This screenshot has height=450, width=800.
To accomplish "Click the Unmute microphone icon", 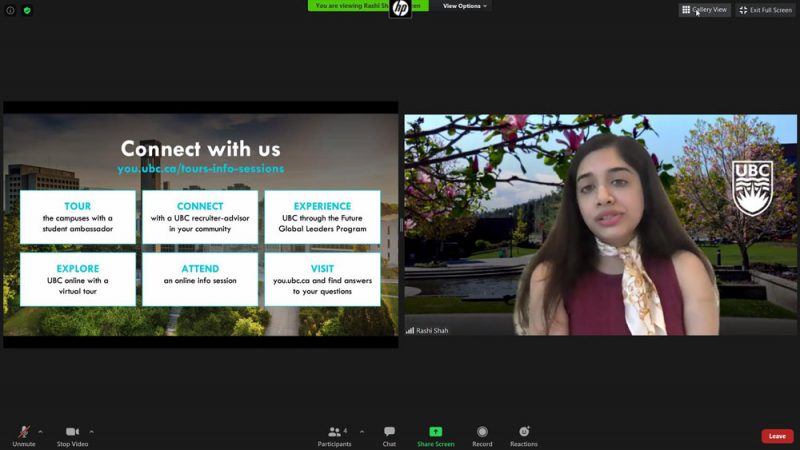I will 23,432.
